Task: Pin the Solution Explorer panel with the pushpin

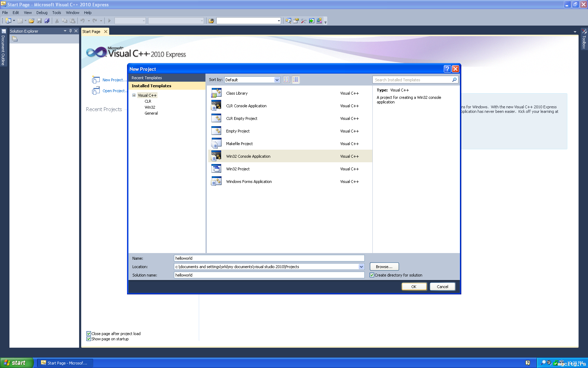Action: 70,31
